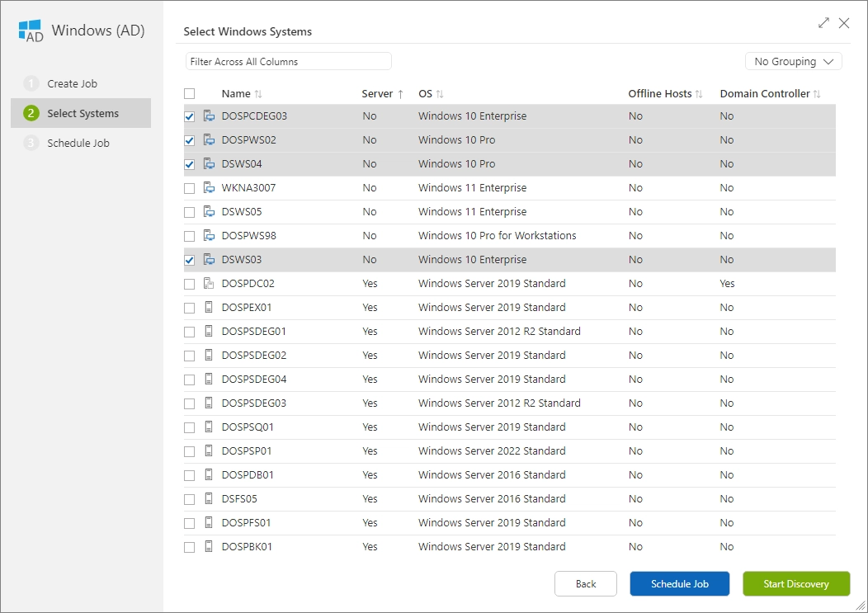
Task: Click the workstation icon beside DSWS03
Action: point(209,259)
